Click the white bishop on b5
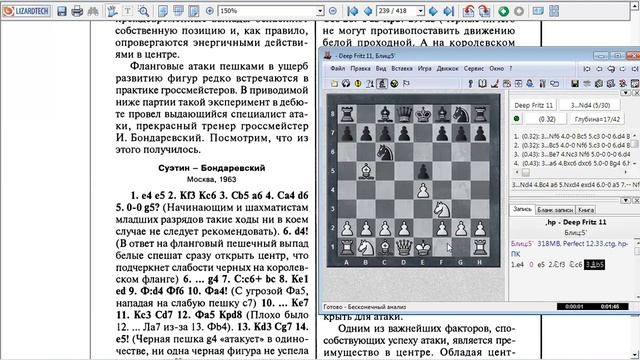This screenshot has height=360, width=640. (366, 171)
